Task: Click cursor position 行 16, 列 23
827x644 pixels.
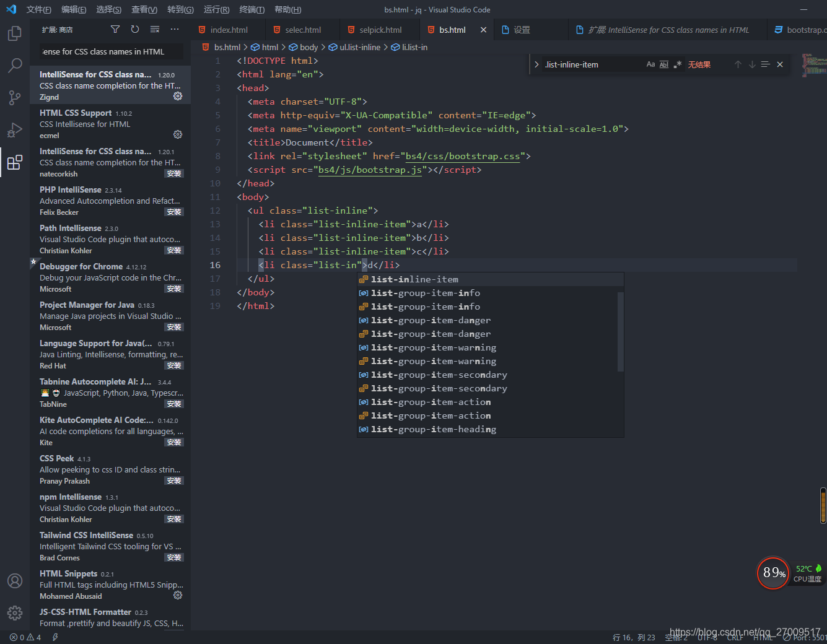Action: (634, 637)
